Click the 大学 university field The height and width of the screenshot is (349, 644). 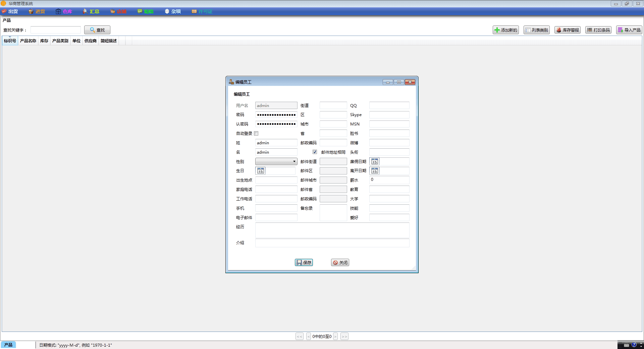tap(389, 199)
